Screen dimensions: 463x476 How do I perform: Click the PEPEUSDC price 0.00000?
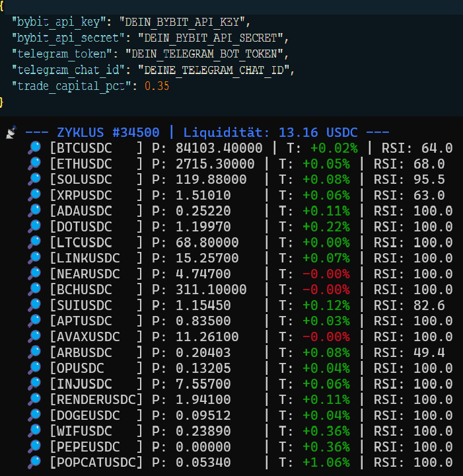click(x=203, y=447)
